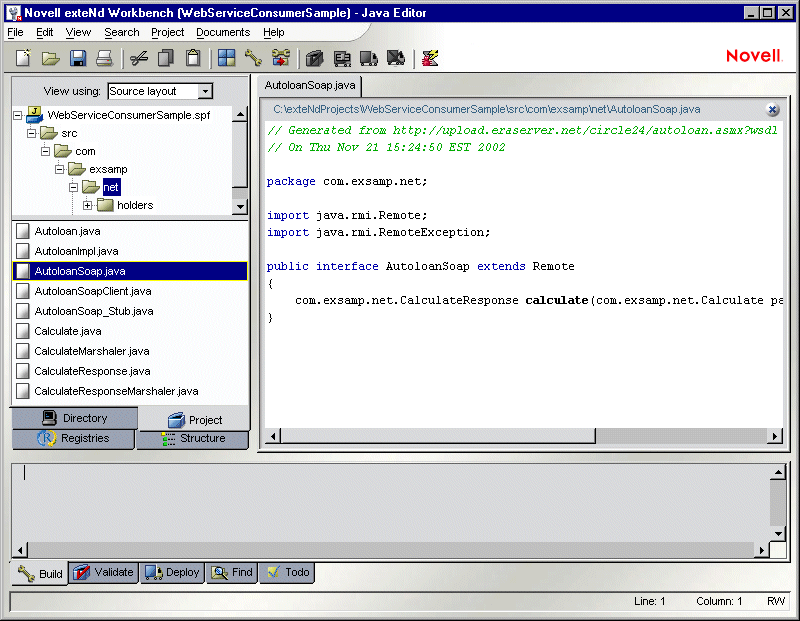Image resolution: width=800 pixels, height=621 pixels.
Task: Select AutoloanSoapClient.java in file list
Action: pyautogui.click(x=92, y=291)
